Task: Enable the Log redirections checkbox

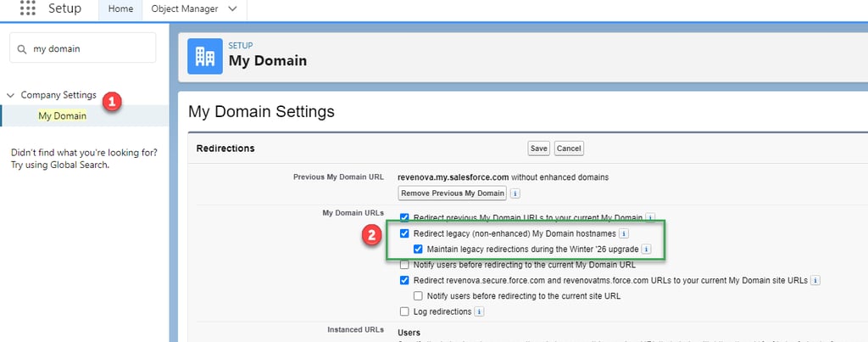Action: coord(404,311)
